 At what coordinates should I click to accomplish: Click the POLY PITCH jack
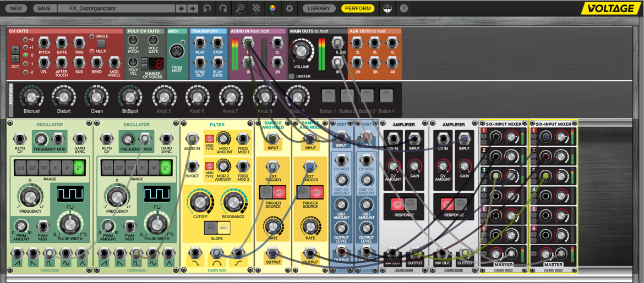coord(134,41)
